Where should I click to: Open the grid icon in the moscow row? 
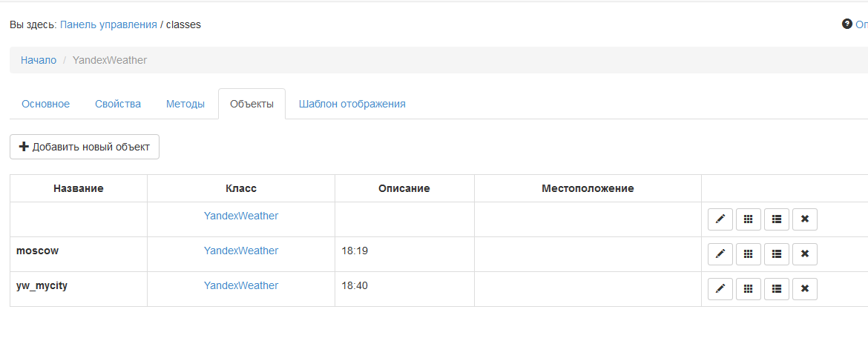[749, 254]
